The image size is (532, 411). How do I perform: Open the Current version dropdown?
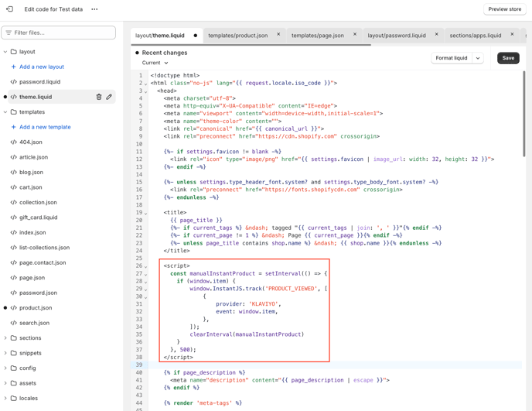coord(155,63)
